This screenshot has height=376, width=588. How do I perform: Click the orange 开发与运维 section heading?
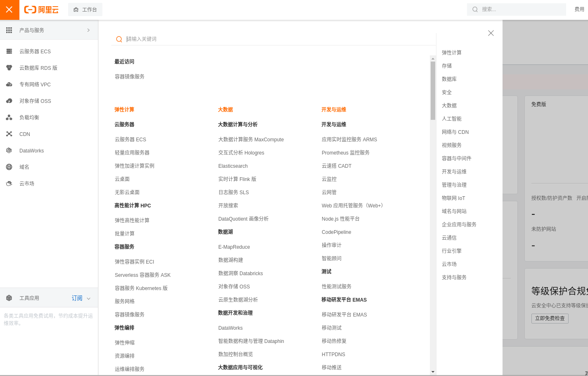334,109
